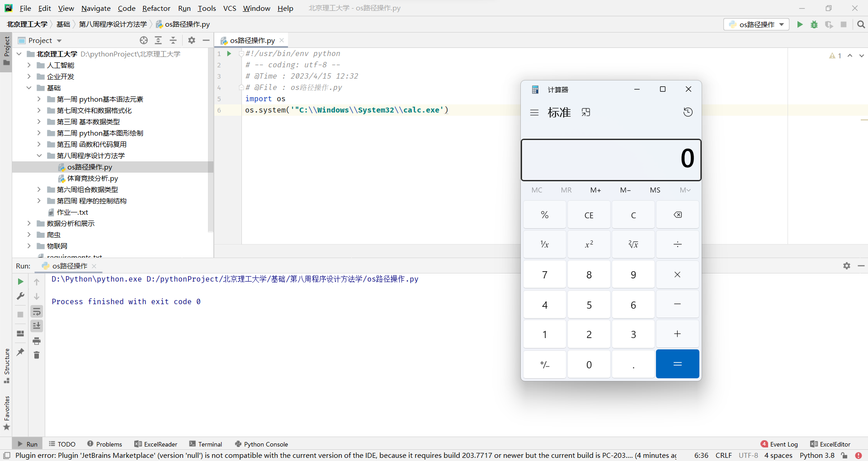This screenshot has height=461, width=868.
Task: Expand the 数据分析和展示 folder
Action: [29, 223]
